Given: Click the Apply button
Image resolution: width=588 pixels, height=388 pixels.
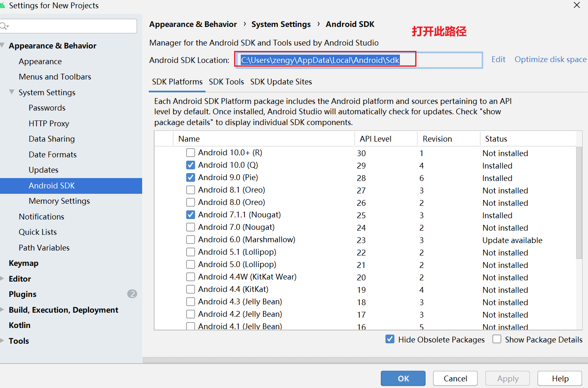Looking at the screenshot, I should (x=508, y=378).
